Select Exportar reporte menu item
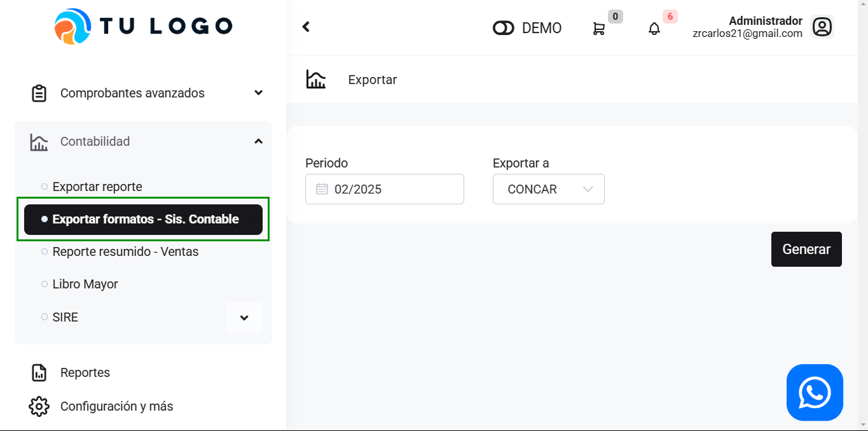Image resolution: width=868 pixels, height=431 pixels. coord(97,187)
